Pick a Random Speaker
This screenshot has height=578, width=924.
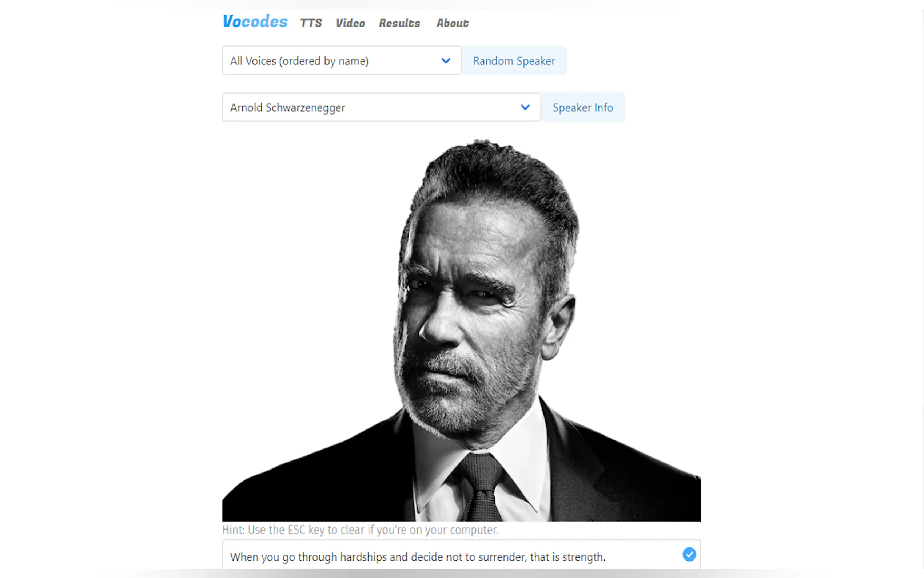click(514, 60)
